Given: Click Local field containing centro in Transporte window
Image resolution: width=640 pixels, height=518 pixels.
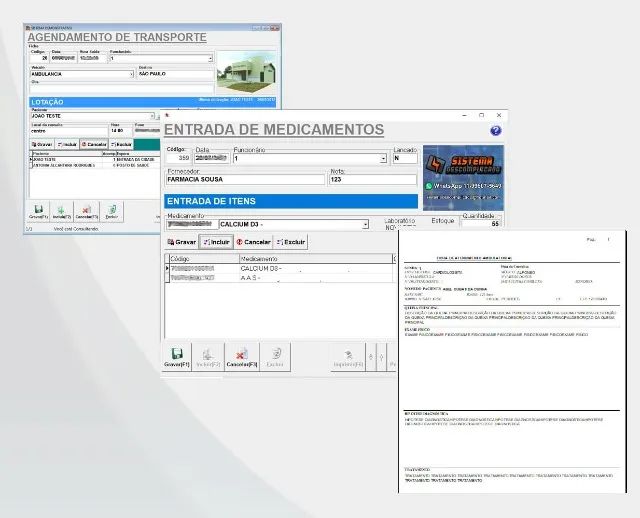Looking at the screenshot, I should point(69,131).
